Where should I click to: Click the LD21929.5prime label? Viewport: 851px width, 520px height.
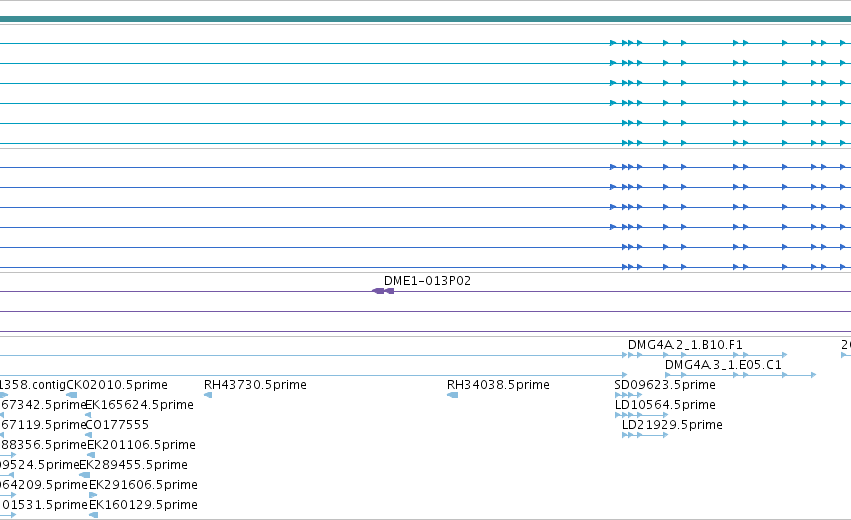coord(672,425)
